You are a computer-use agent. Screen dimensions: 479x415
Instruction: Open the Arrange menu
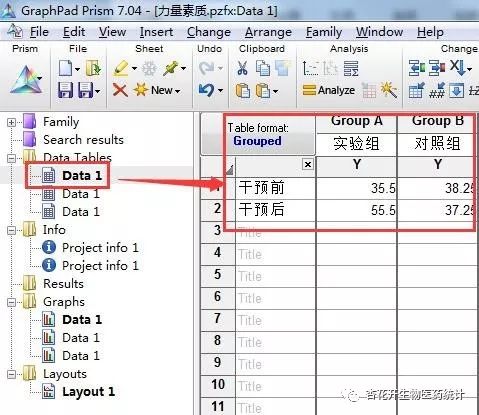click(268, 32)
